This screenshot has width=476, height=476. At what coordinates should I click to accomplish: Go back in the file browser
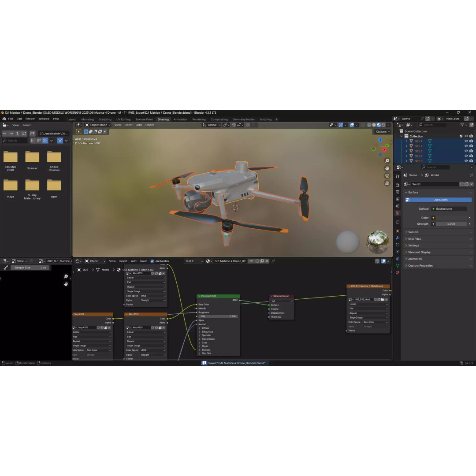[x=4, y=134]
